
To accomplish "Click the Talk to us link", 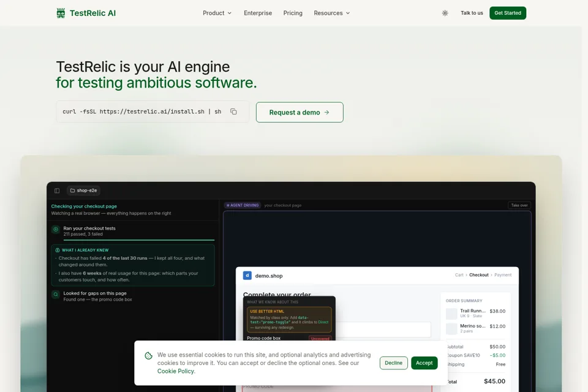I will click(472, 13).
